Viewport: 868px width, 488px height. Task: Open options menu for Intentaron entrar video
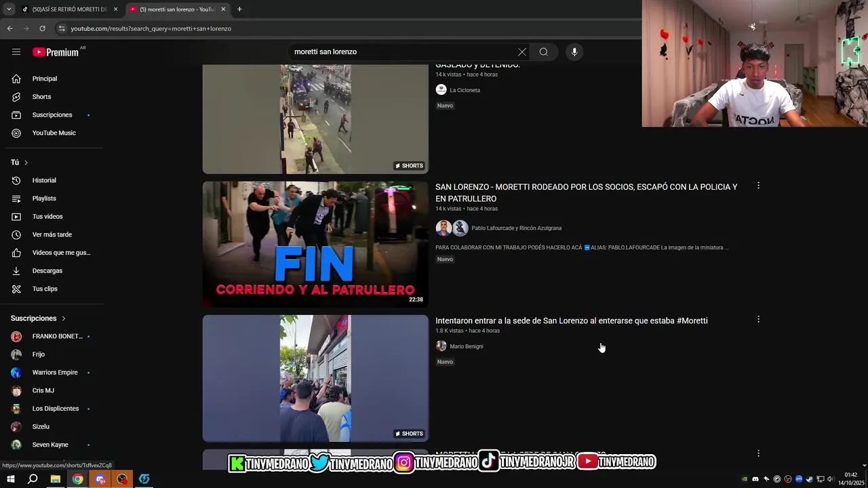click(x=758, y=319)
